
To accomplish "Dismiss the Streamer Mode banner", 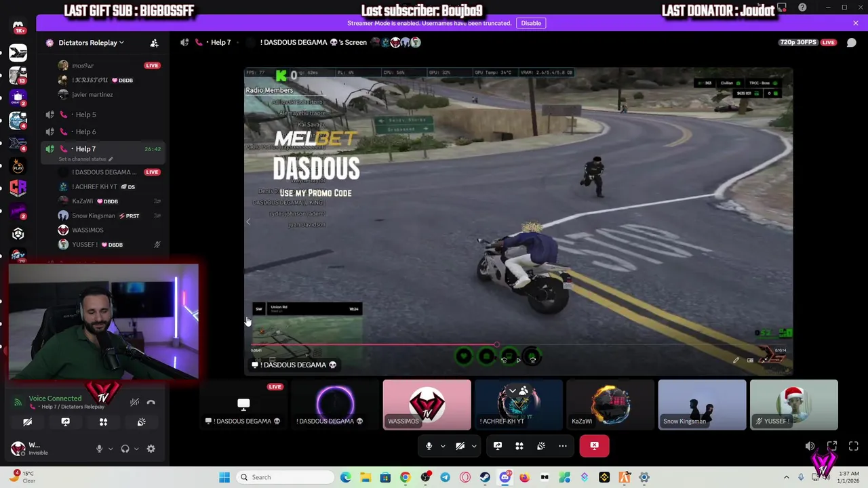I will (856, 23).
